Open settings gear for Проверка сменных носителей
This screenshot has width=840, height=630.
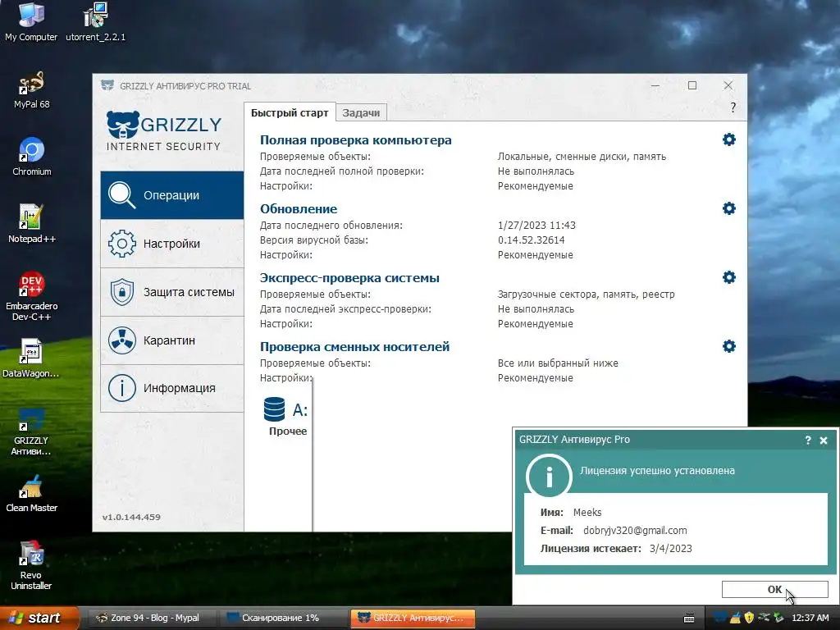pos(728,346)
